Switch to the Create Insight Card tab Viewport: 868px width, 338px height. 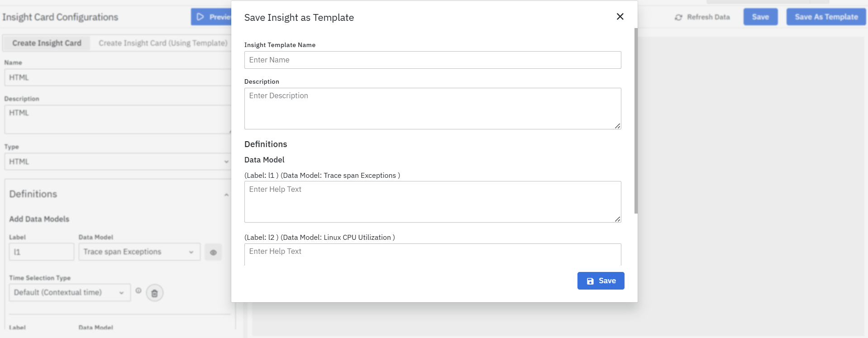[47, 43]
